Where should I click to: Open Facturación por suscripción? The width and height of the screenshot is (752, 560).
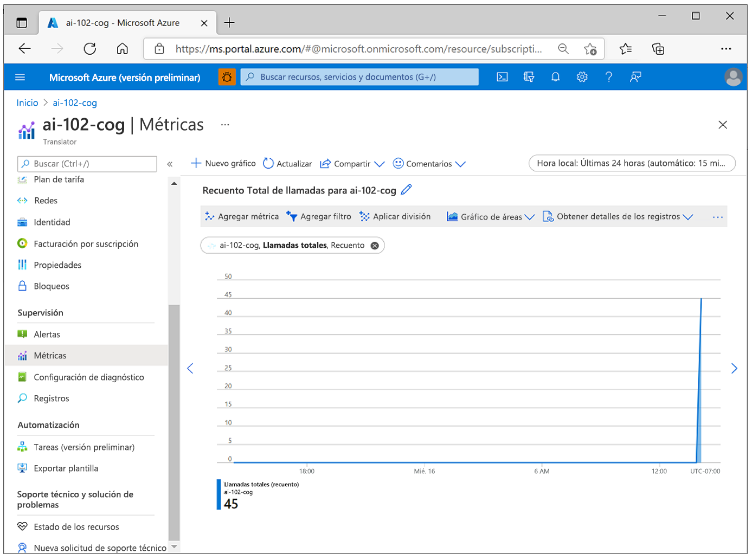click(x=87, y=244)
